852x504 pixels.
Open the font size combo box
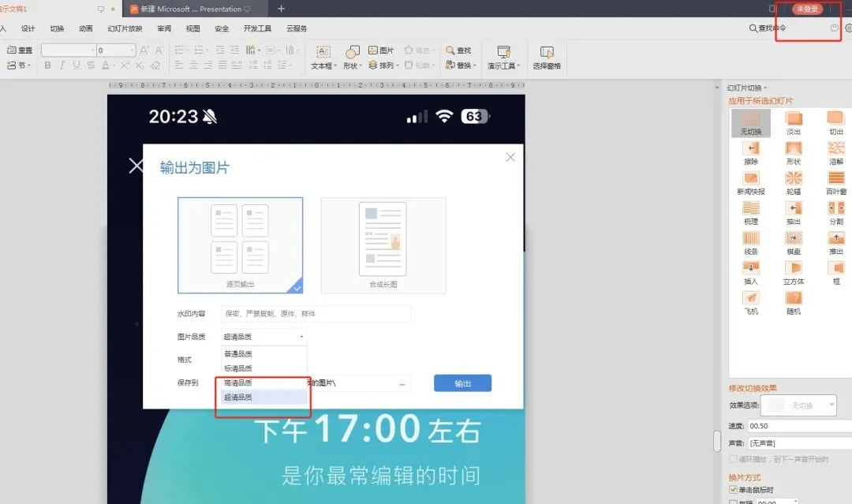click(x=116, y=50)
